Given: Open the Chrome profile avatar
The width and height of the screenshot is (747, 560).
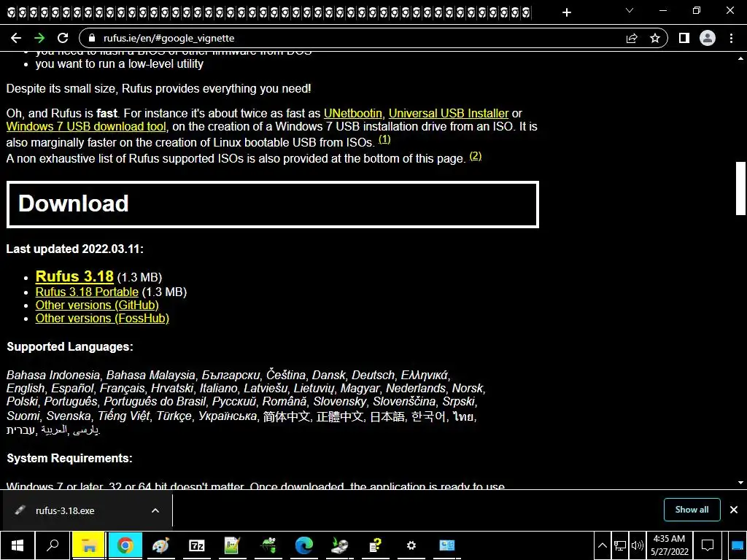Looking at the screenshot, I should pos(708,38).
